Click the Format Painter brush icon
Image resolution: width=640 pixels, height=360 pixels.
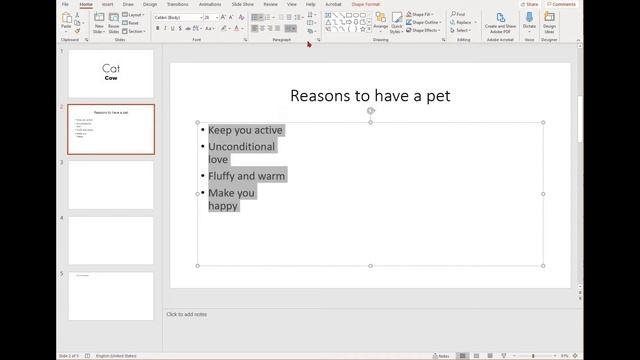77,31
